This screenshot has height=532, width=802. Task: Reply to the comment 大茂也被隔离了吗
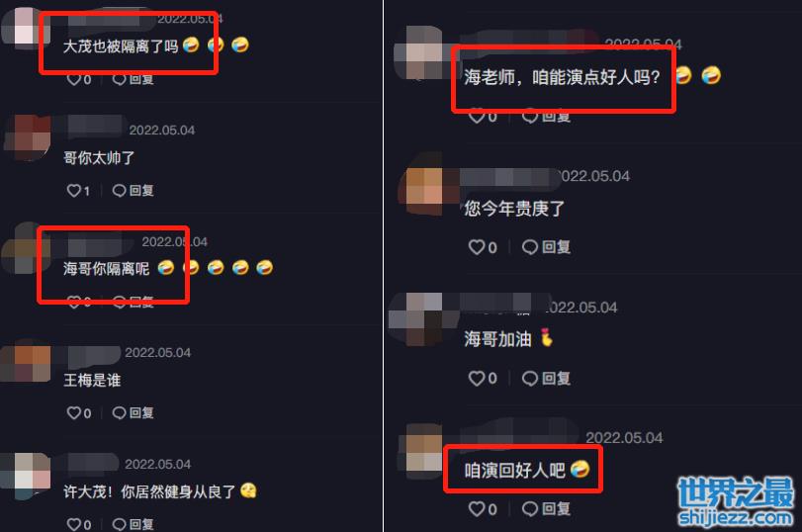click(x=133, y=79)
